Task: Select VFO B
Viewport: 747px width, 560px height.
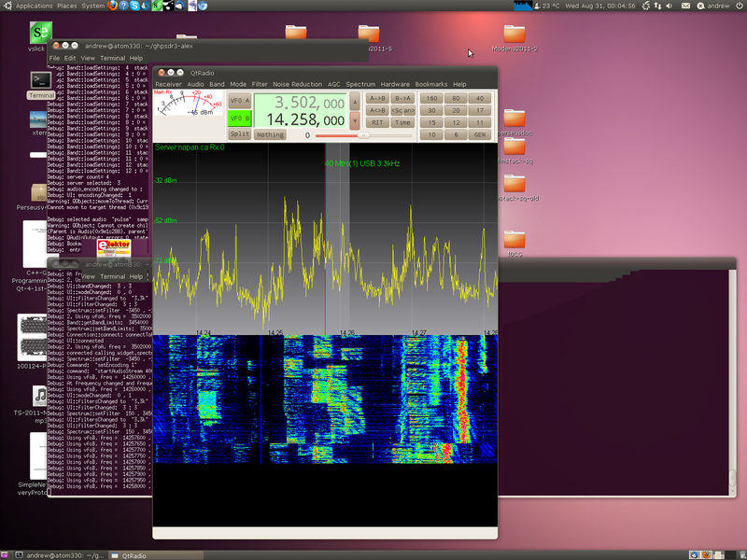Action: (x=240, y=118)
